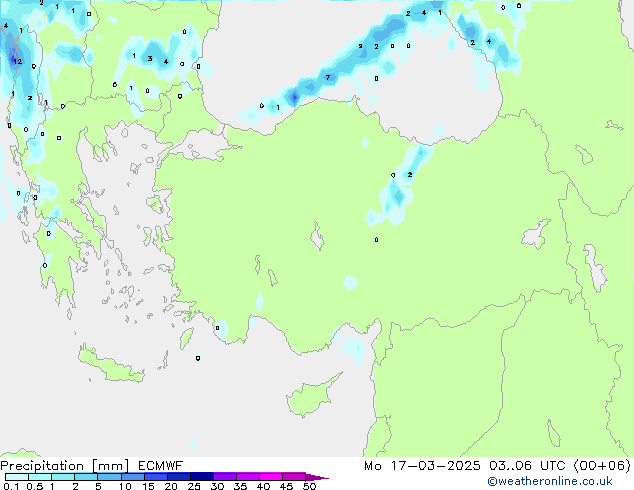Screen dimensions: 634x490
Task: Select the 5–10 mm legend color swatch
Action: [x=109, y=477]
